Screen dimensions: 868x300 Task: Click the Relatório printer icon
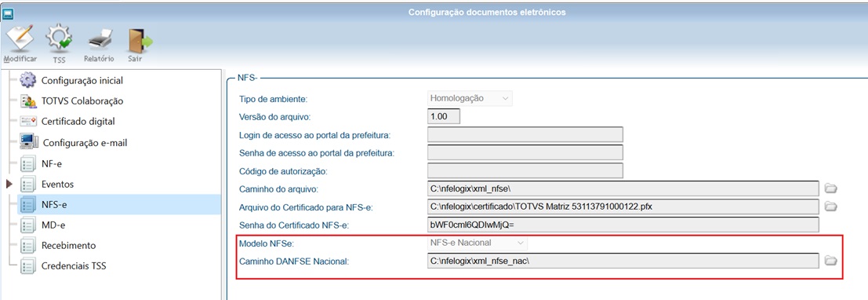click(100, 39)
